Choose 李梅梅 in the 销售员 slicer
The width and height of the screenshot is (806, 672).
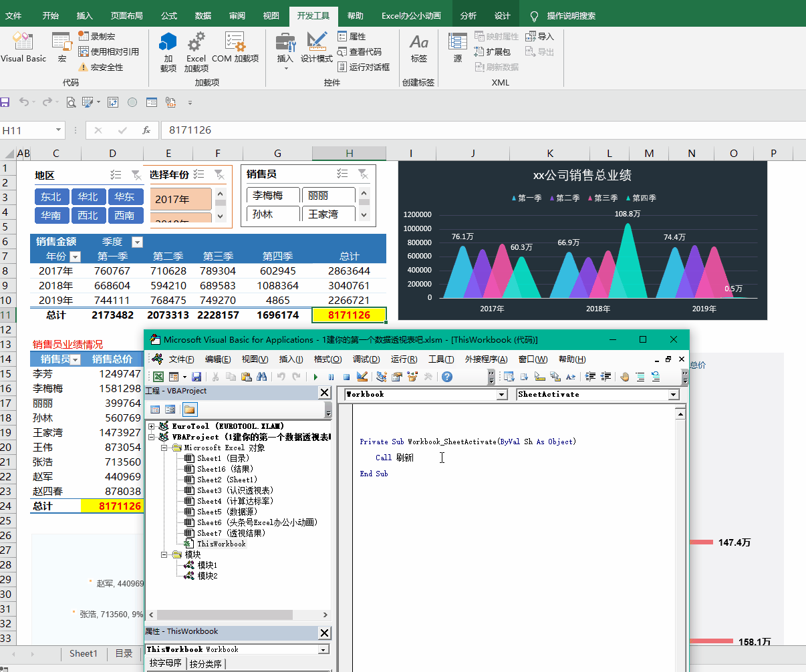click(x=267, y=196)
